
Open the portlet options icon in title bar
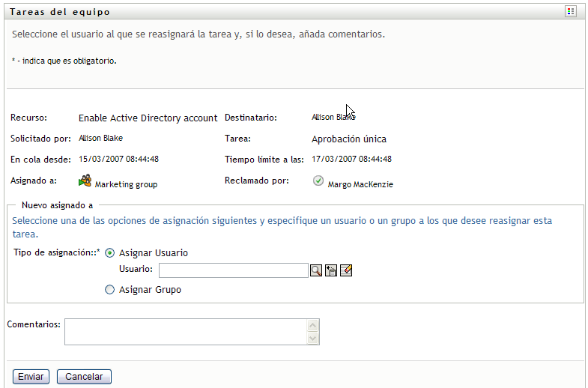click(570, 12)
